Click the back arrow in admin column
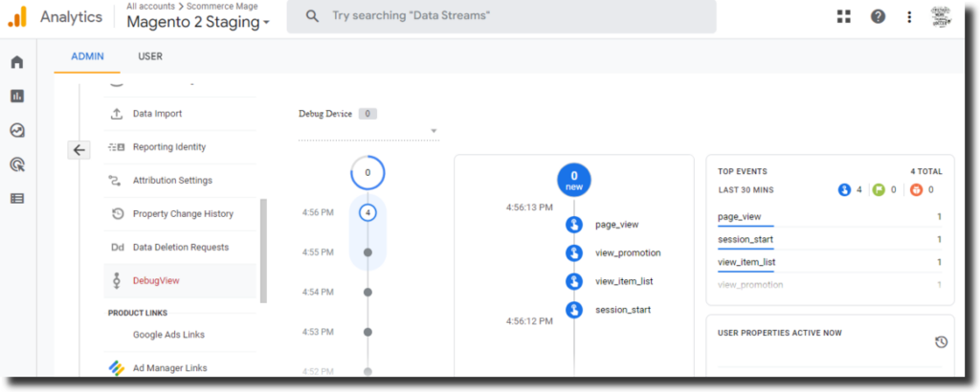 (x=78, y=150)
